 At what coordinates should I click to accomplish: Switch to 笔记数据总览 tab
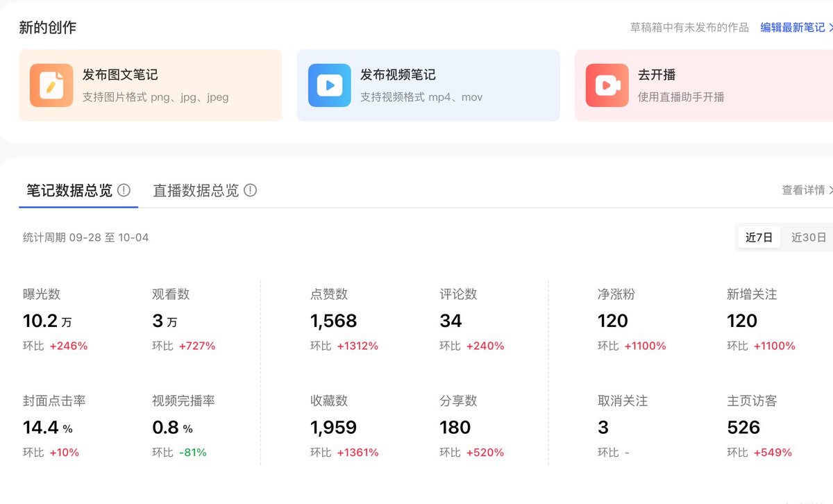tap(69, 190)
